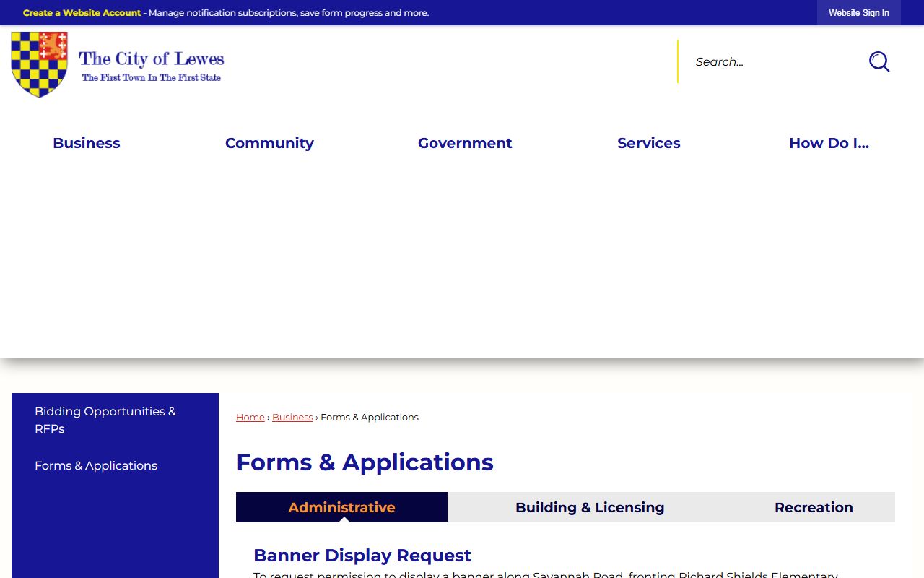Open the Community menu
The image size is (924, 578).
pyautogui.click(x=269, y=143)
